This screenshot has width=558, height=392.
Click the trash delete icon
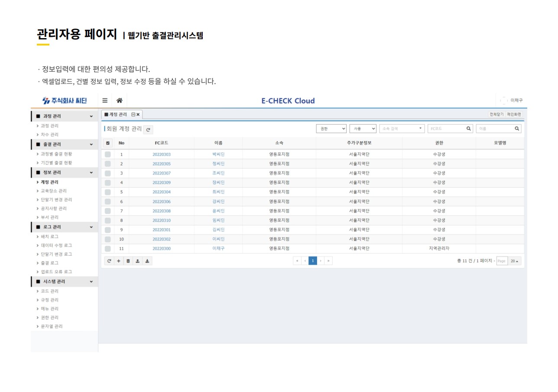click(128, 261)
